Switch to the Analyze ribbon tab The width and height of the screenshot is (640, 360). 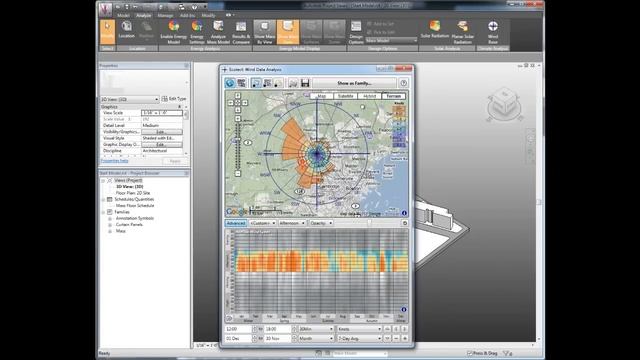144,16
